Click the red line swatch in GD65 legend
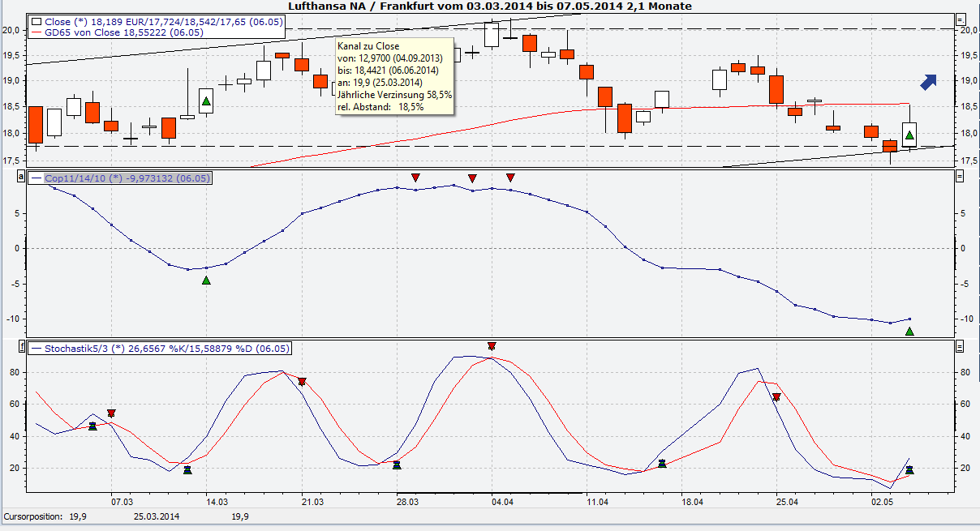The width and height of the screenshot is (980, 531). pos(37,33)
